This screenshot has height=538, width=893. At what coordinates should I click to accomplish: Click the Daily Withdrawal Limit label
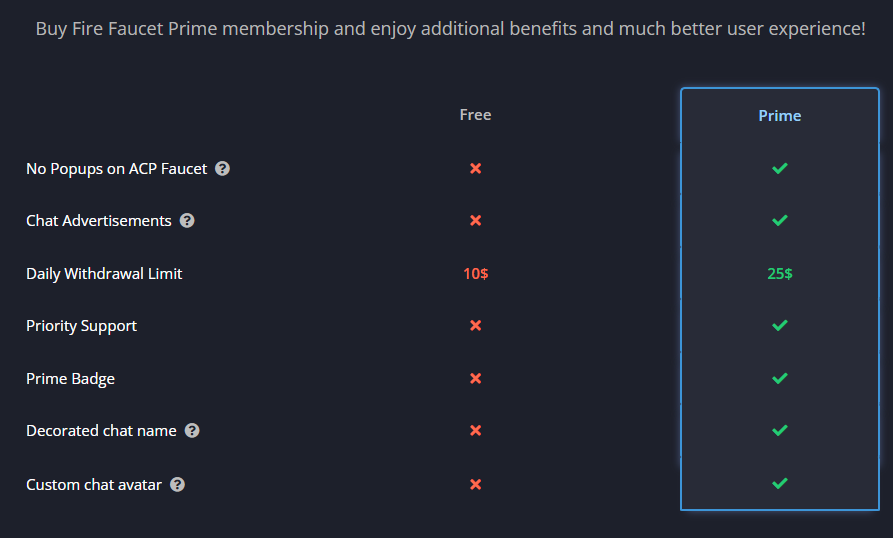[x=104, y=274]
